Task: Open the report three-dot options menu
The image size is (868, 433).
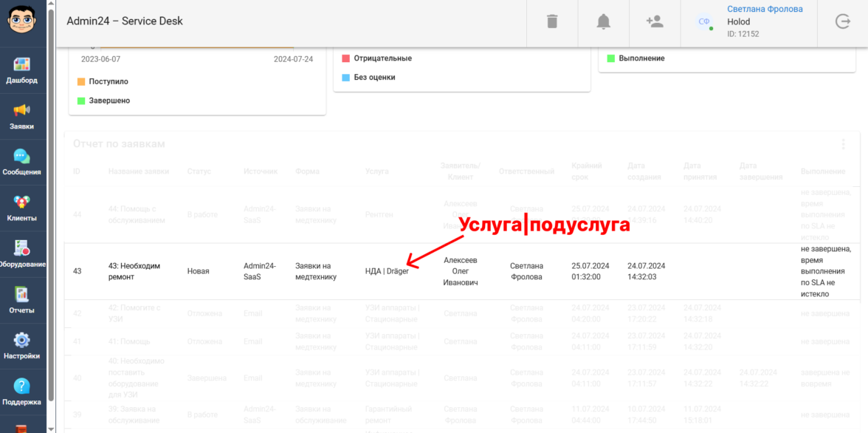Action: (x=843, y=145)
